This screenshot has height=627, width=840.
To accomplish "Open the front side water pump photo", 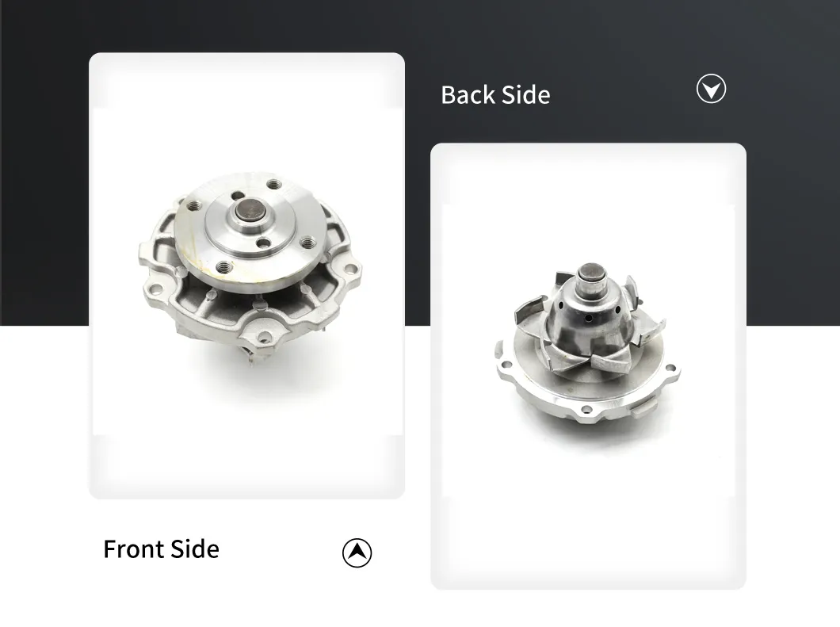I will tap(246, 275).
